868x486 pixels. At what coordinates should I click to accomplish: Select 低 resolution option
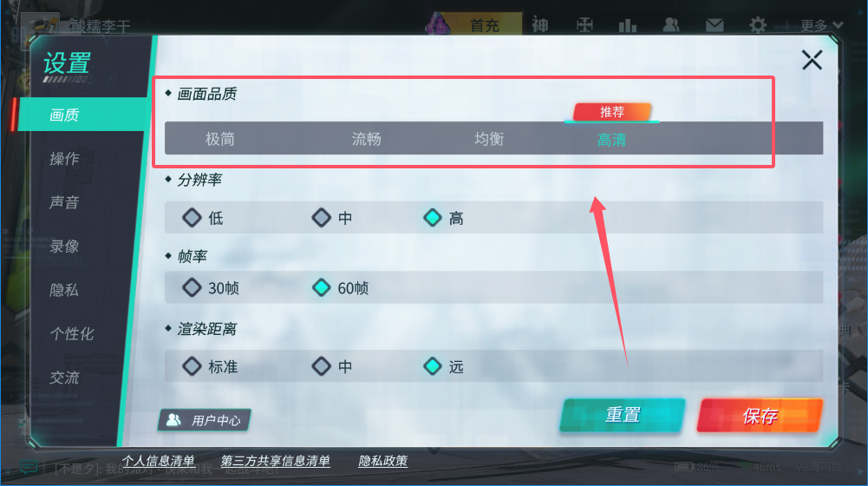point(203,218)
